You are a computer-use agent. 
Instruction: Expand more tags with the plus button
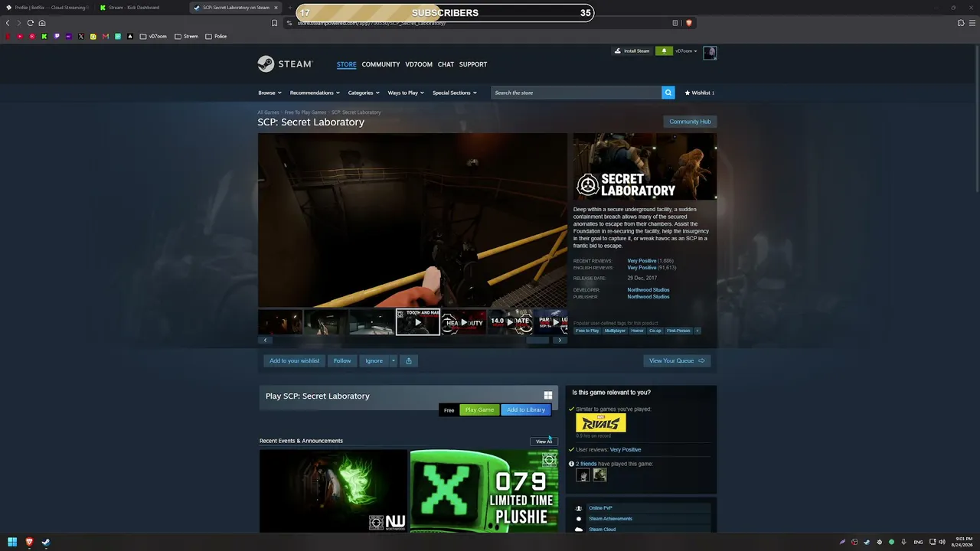697,331
